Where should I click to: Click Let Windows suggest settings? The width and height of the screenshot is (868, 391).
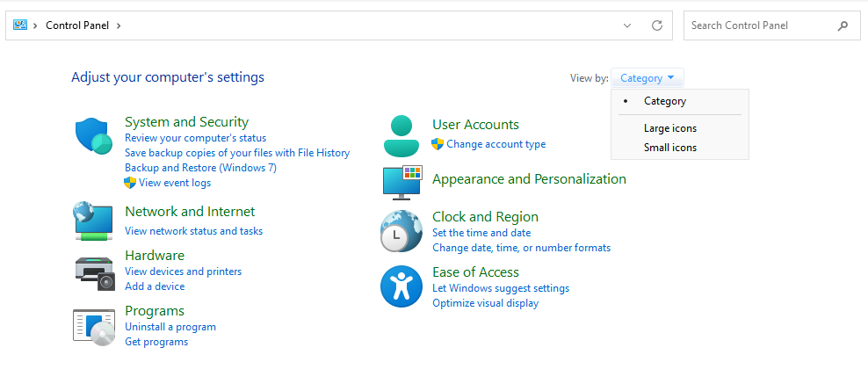pos(501,288)
